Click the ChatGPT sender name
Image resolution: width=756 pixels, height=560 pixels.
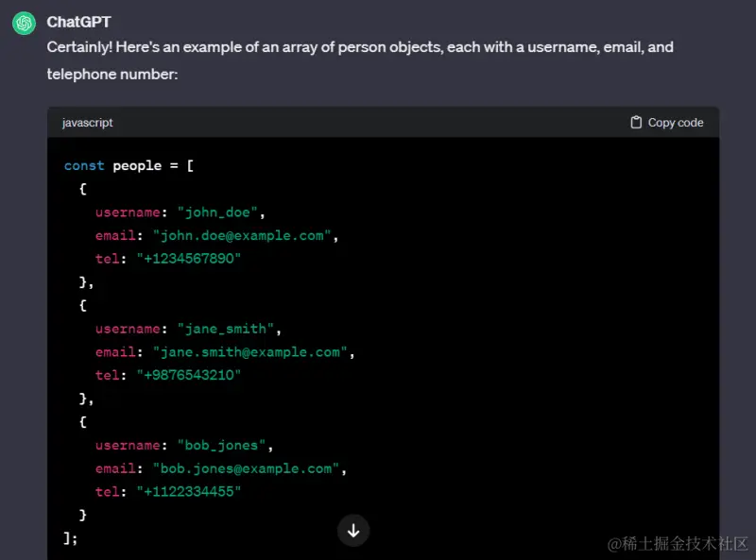tap(78, 22)
